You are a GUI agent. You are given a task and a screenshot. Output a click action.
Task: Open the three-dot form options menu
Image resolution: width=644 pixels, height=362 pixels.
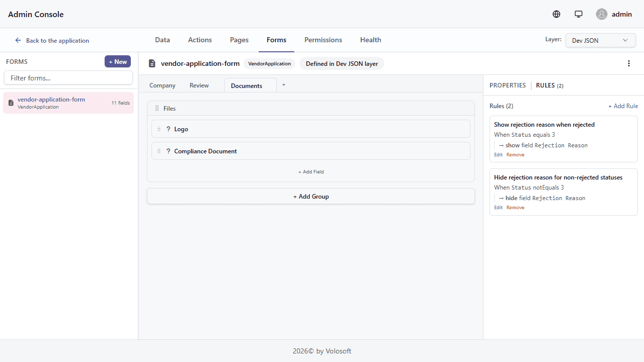[629, 63]
